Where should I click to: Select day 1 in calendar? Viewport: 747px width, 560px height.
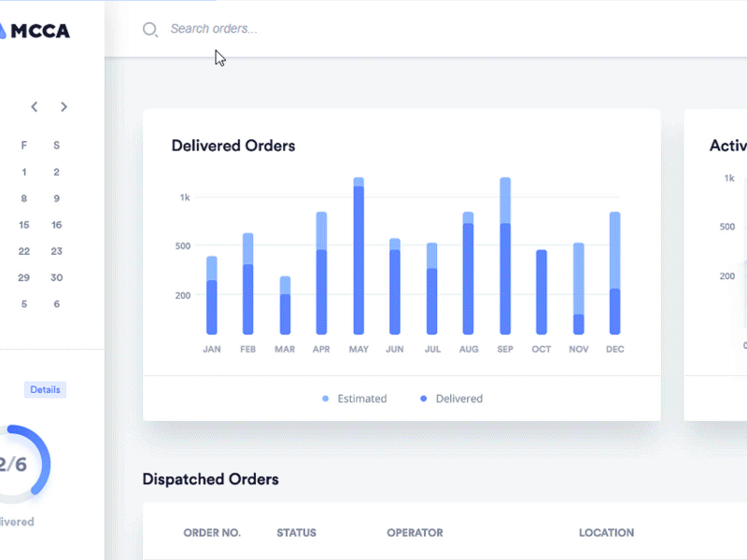tap(24, 172)
